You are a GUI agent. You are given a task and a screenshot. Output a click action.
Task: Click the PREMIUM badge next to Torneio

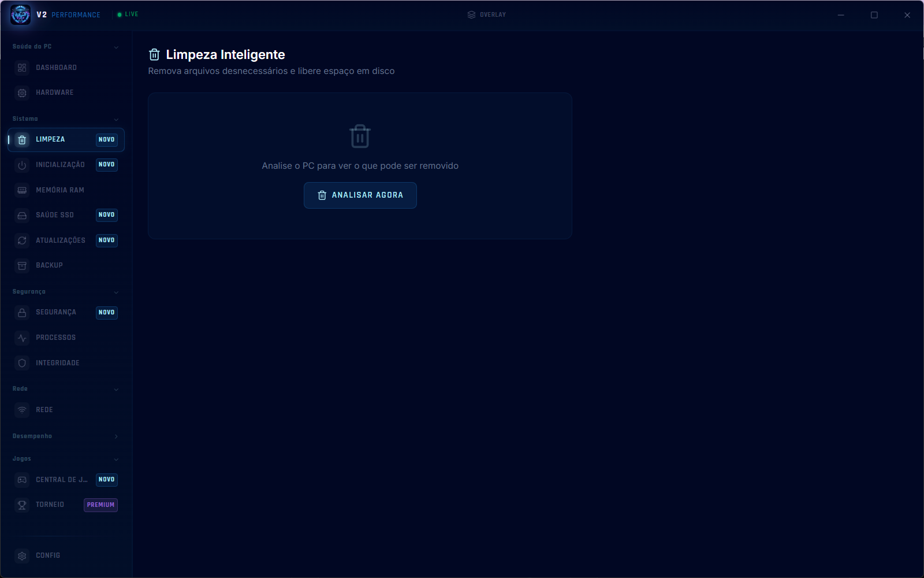pos(101,505)
